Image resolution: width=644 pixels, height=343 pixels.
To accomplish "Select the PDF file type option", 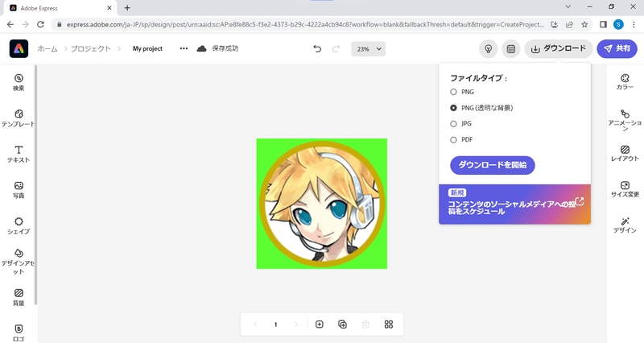I will [453, 139].
